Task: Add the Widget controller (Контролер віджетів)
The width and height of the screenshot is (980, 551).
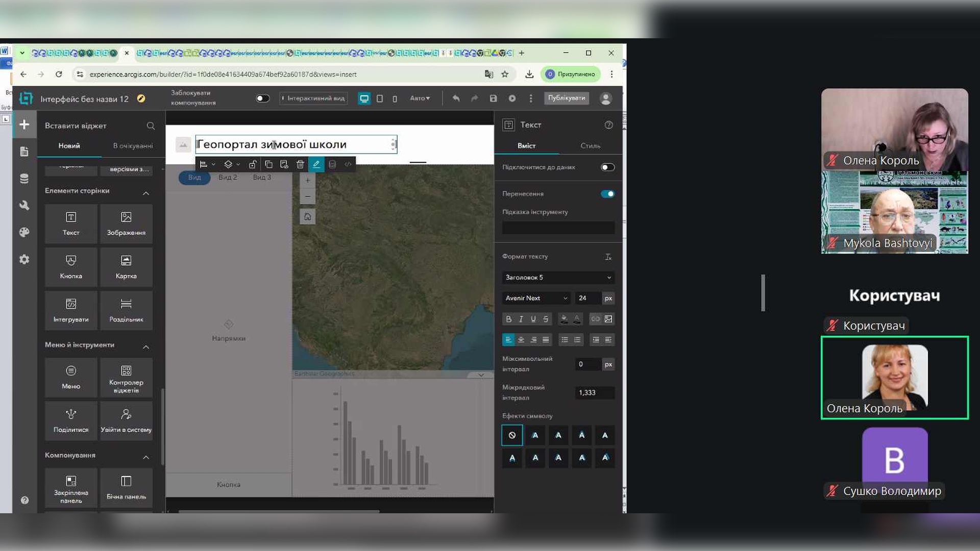Action: point(126,378)
